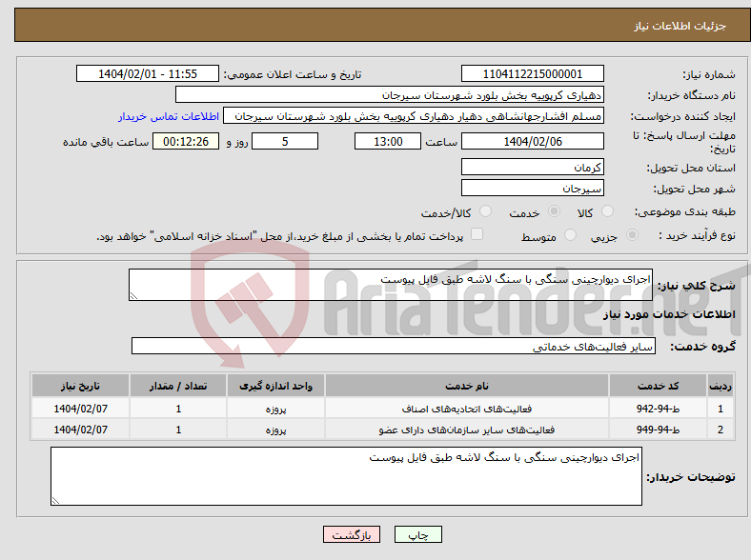
Task: Click the remaining days field showing 5
Action: [x=285, y=141]
